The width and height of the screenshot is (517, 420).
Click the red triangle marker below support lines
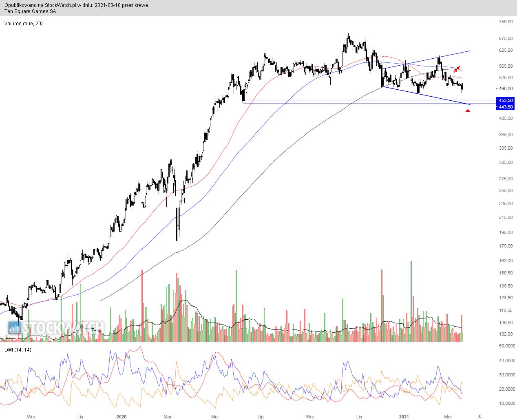(468, 111)
